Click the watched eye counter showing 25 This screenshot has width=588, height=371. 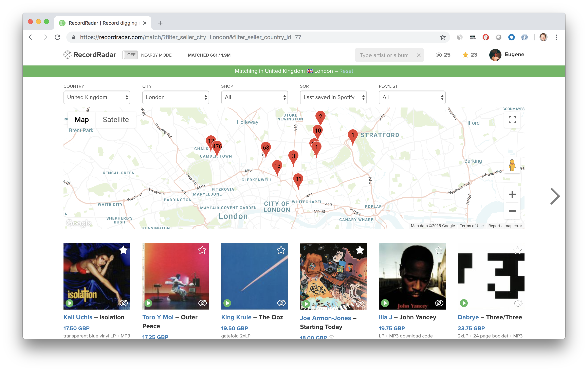tap(443, 55)
